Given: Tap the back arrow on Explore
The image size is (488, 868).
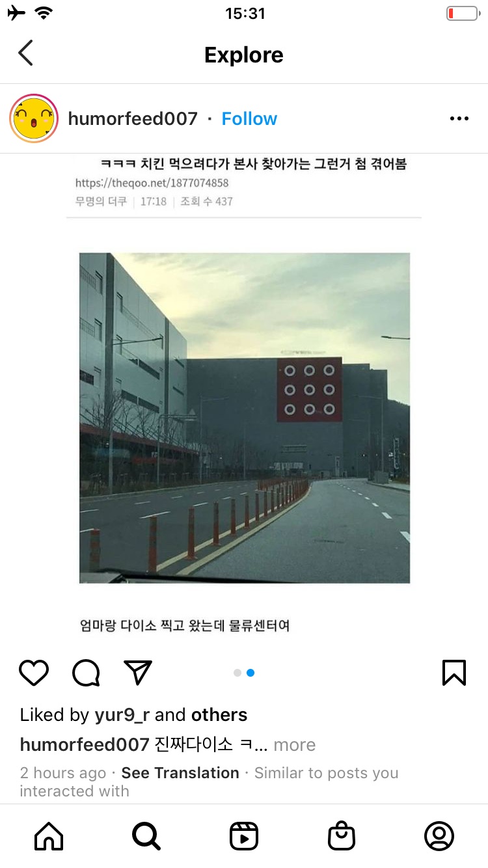Looking at the screenshot, I should pyautogui.click(x=25, y=53).
